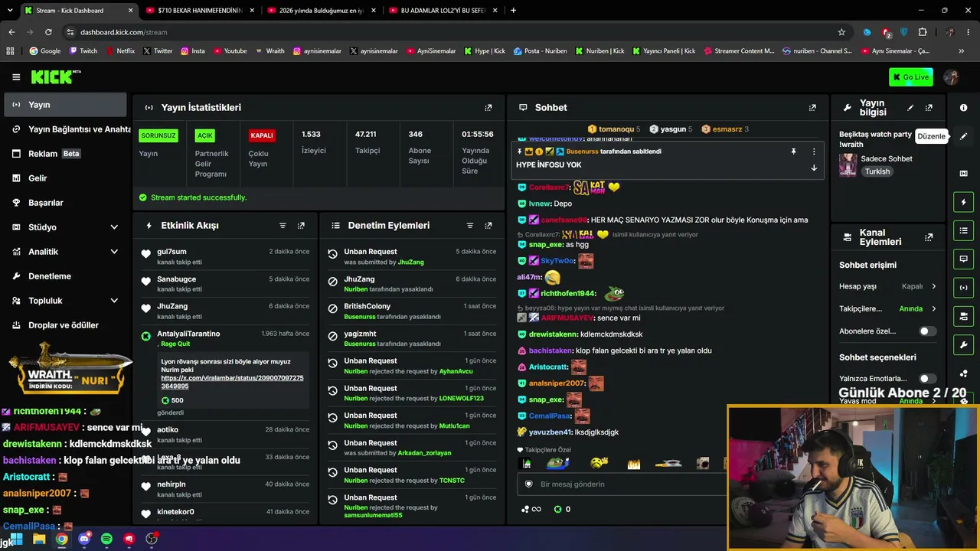Click the Netflix bookmark
This screenshot has height=551, width=980.
(119, 51)
